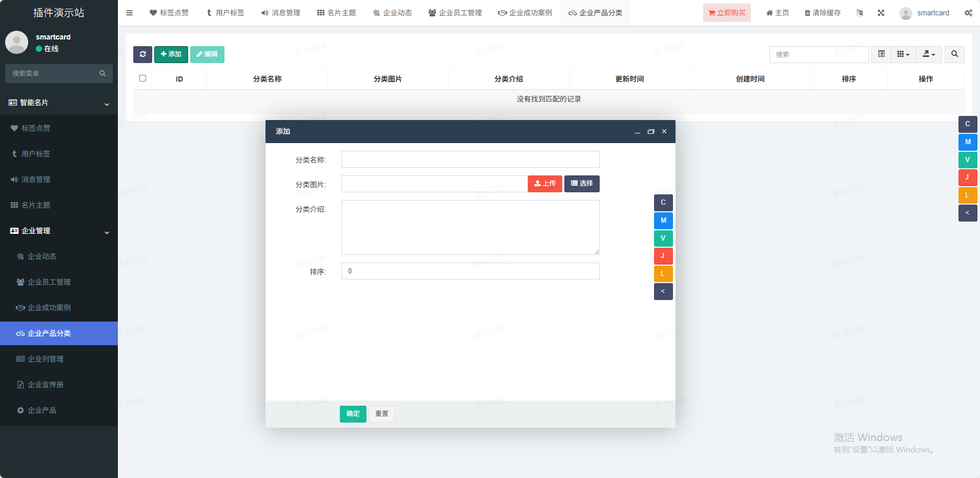Click the 分类名称 text input field
Screen dimensions: 980x478
coord(470,160)
